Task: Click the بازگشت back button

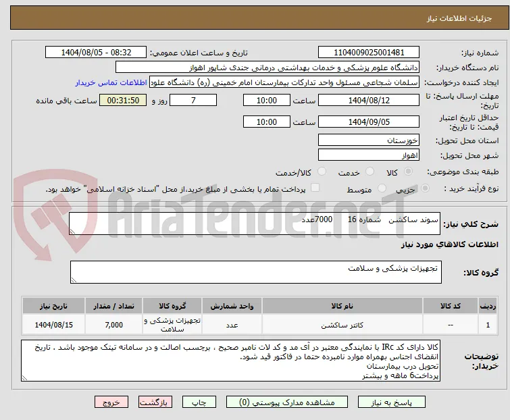Action: point(155,402)
